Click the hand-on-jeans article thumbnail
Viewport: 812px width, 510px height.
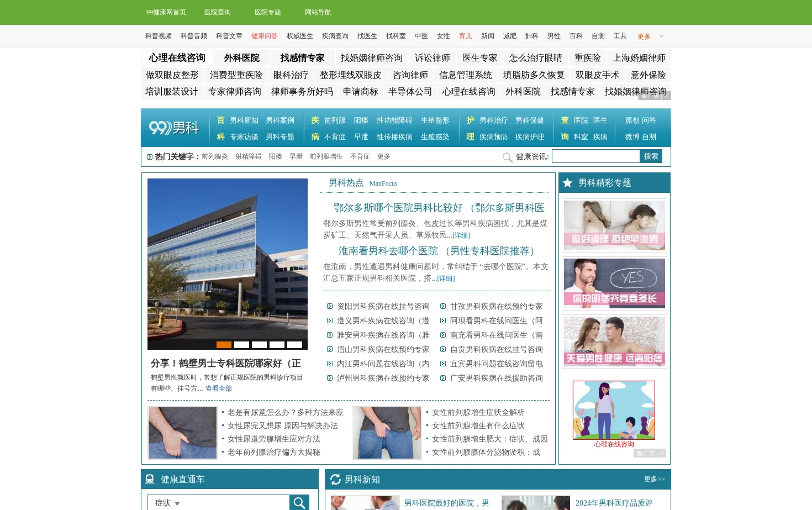pos(182,433)
